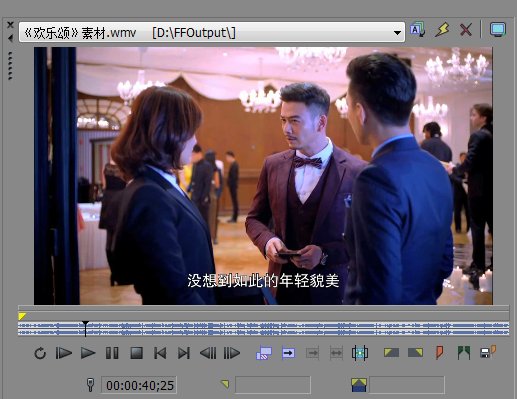The height and width of the screenshot is (399, 517).
Task: Open the media file dropdown arrow
Action: click(397, 33)
